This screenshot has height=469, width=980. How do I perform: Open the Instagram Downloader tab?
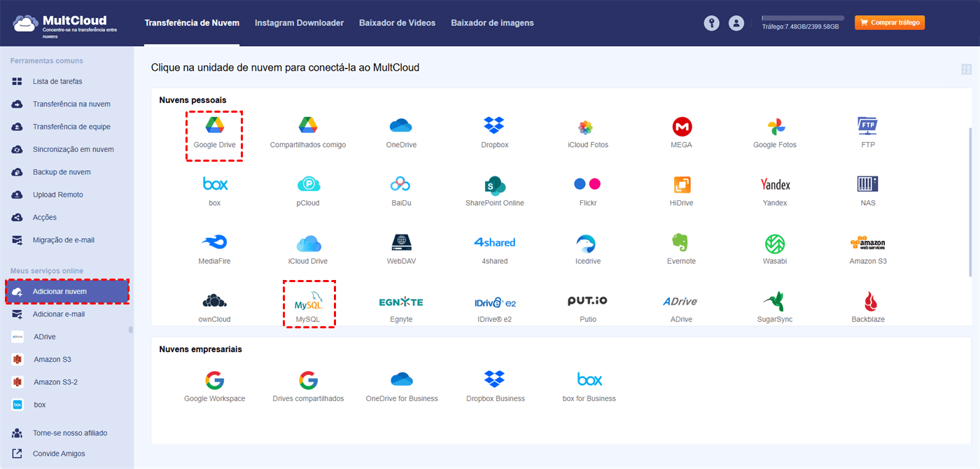299,23
